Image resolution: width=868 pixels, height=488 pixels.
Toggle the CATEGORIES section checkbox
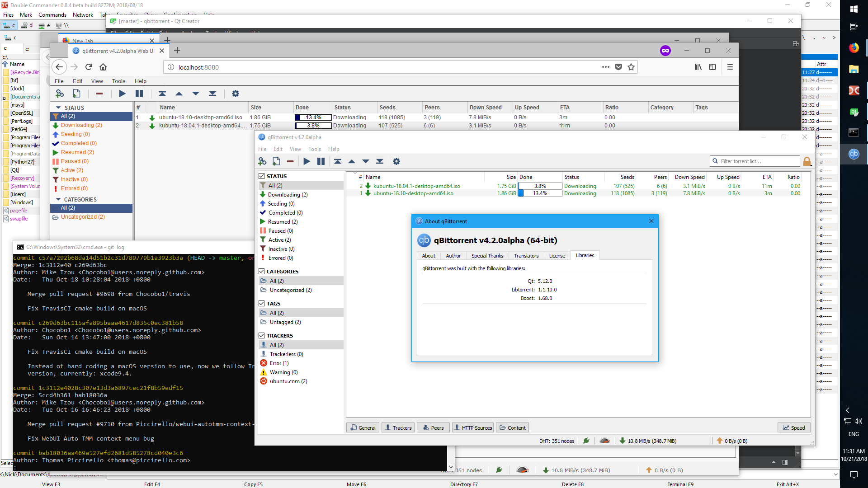(262, 272)
